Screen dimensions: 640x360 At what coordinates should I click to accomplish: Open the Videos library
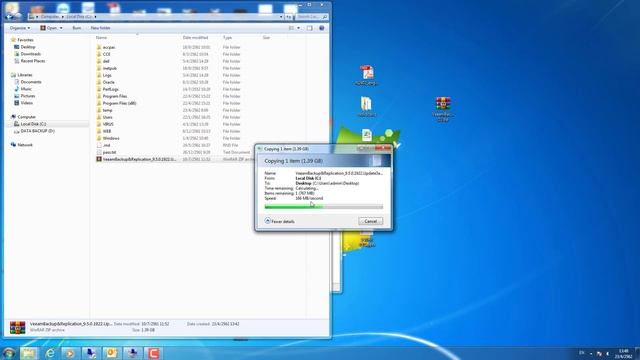pos(27,103)
